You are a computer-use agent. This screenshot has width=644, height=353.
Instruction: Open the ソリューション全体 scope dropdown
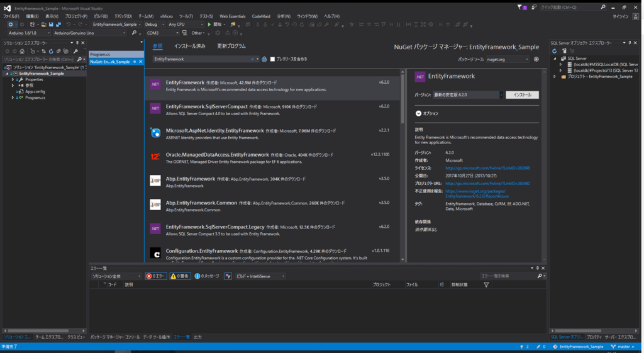pyautogui.click(x=116, y=276)
